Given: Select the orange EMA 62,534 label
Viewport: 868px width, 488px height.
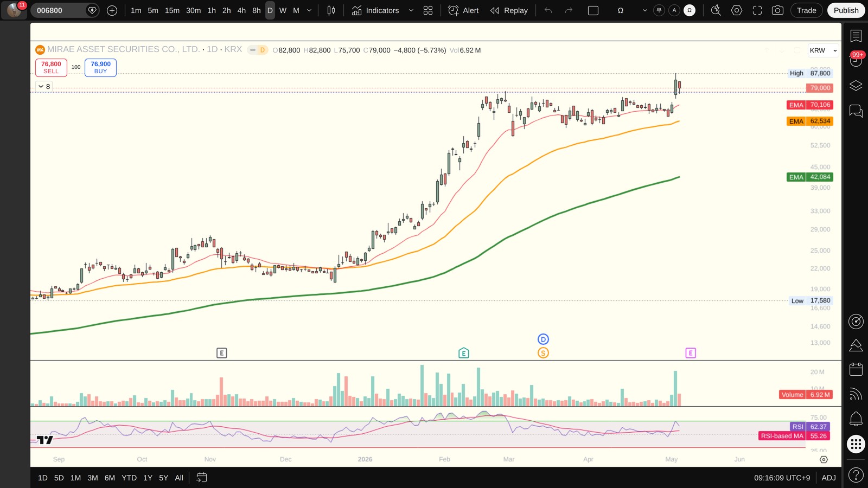Looking at the screenshot, I should pyautogui.click(x=810, y=121).
